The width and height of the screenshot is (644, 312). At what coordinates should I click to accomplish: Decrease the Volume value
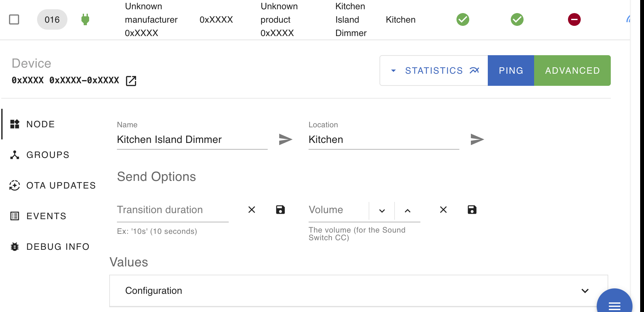382,211
